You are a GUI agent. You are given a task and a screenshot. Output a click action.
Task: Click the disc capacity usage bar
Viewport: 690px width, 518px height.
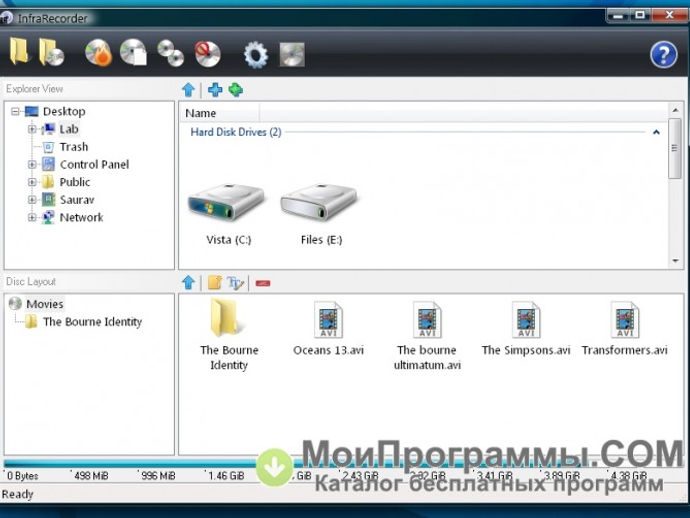coord(343,463)
